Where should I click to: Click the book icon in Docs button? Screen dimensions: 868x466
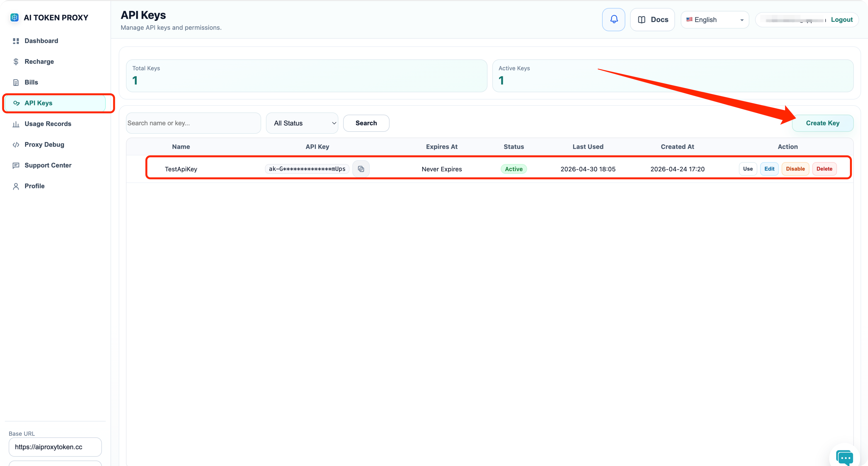[x=641, y=20]
